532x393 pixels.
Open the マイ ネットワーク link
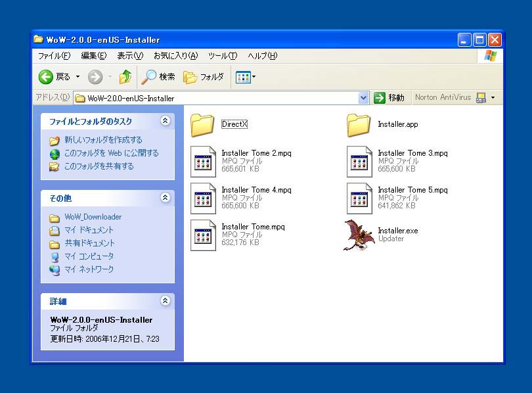(89, 269)
